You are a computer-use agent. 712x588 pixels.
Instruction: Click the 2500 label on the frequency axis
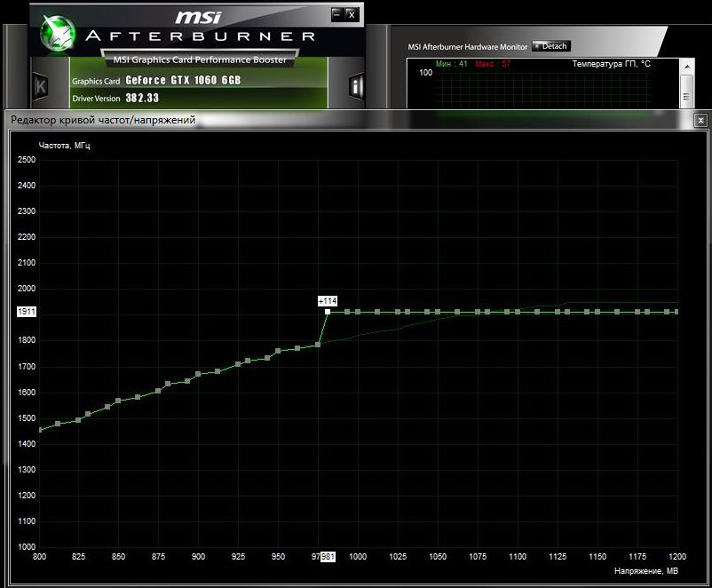(27, 160)
